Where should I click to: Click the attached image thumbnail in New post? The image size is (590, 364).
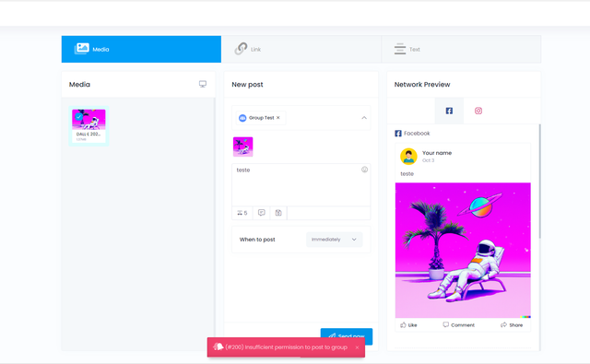(243, 147)
